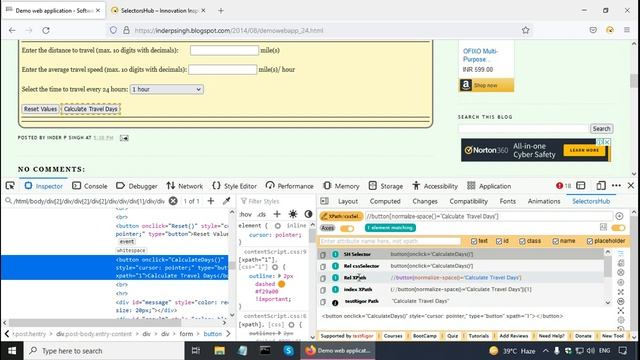The width and height of the screenshot is (640, 360).
Task: Click the Filter Styles input
Action: [276, 201]
